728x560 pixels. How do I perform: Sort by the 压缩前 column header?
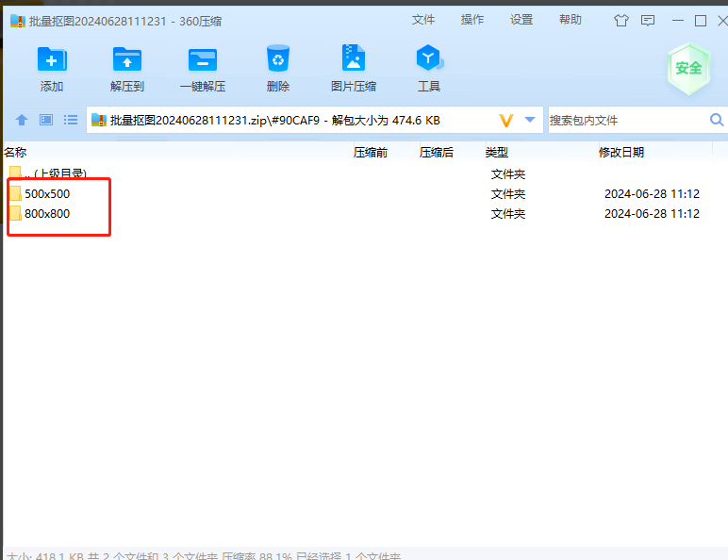370,153
